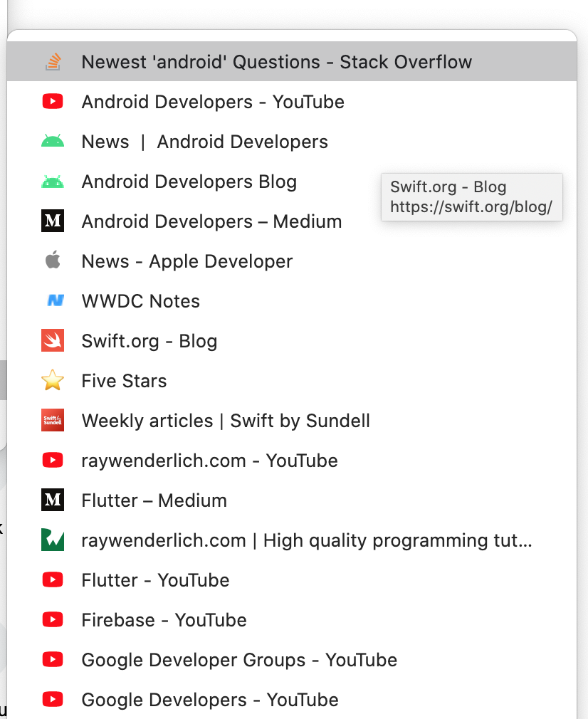Click YouTube icon beside raywenderlich.com - YouTube
588x719 pixels.
tap(53, 460)
